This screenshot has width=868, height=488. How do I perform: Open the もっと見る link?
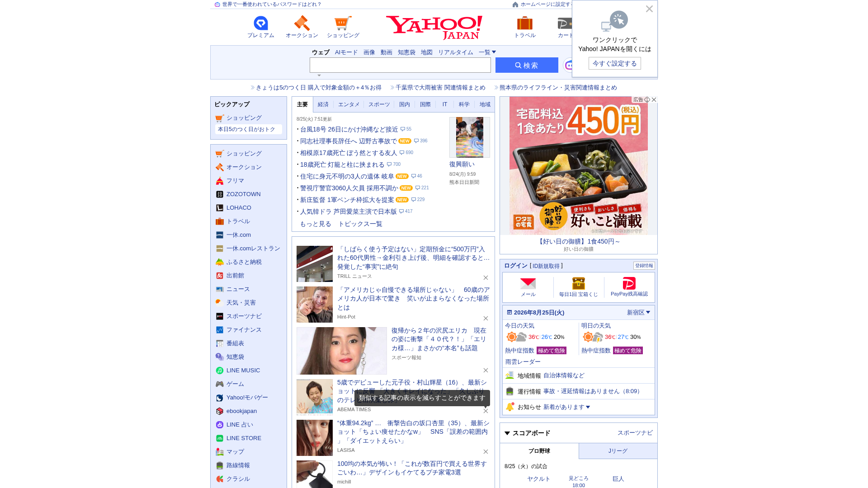coord(316,224)
